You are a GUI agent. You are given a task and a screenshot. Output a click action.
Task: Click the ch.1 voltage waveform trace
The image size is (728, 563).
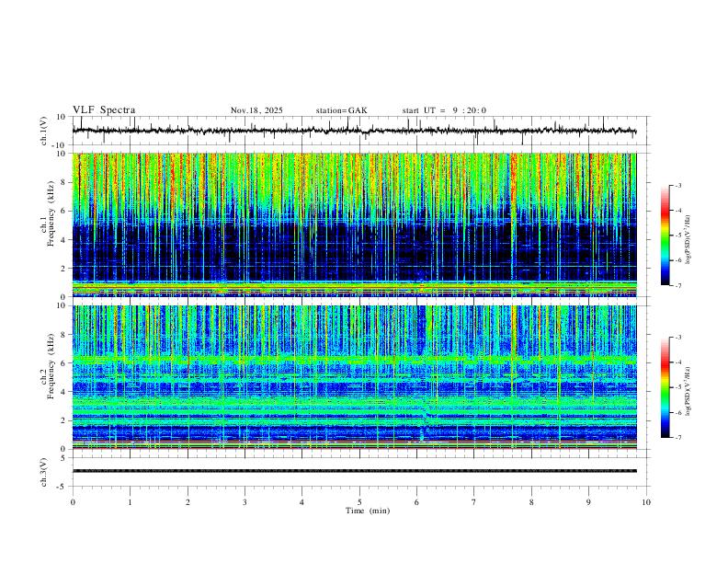pos(354,131)
